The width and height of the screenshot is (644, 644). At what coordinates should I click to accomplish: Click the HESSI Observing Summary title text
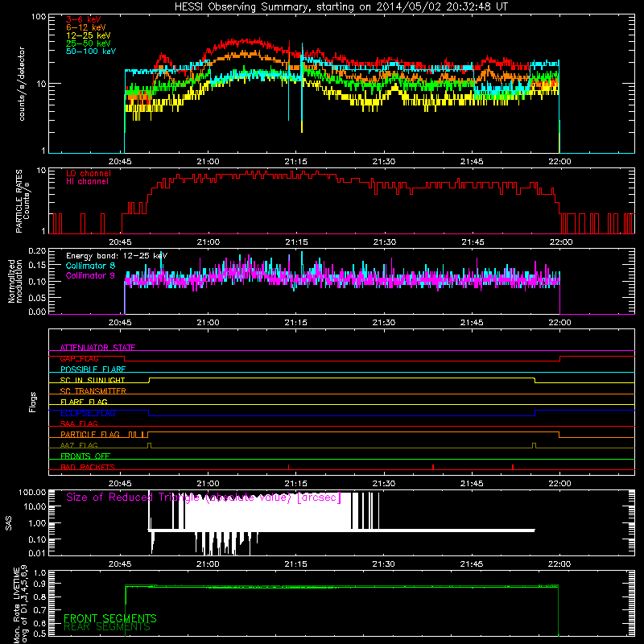coord(341,7)
